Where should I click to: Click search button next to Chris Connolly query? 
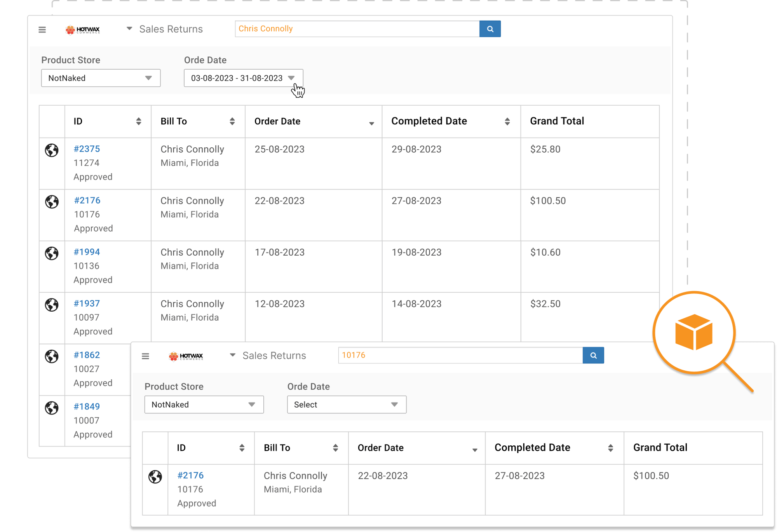pos(490,29)
